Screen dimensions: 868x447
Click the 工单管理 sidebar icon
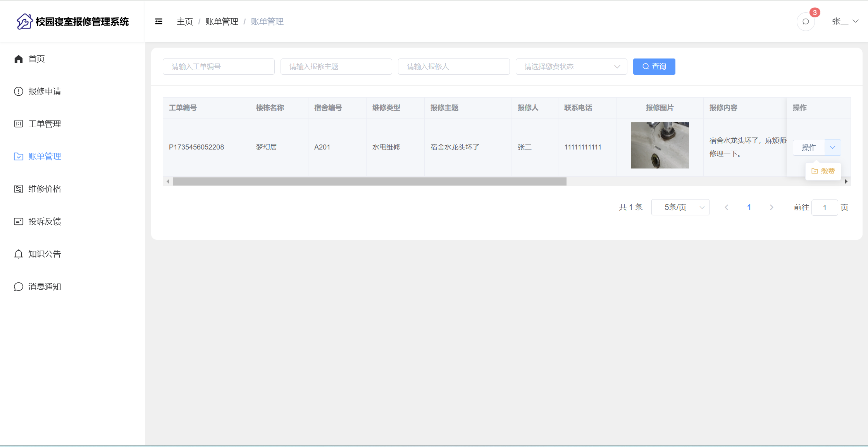[x=19, y=124]
